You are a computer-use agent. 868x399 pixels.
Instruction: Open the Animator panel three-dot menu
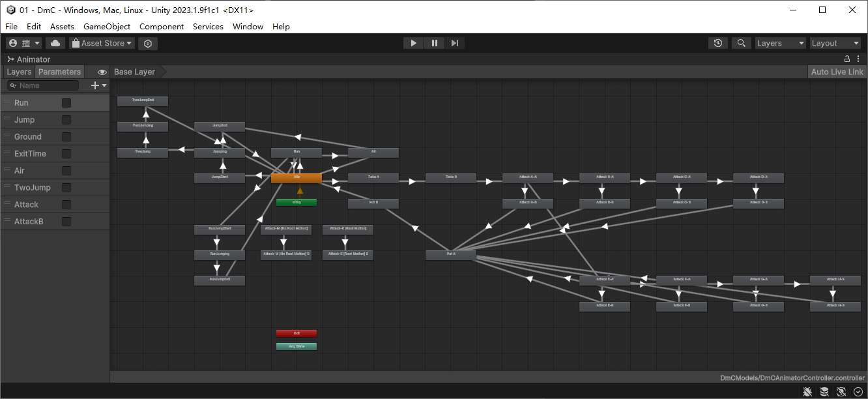[859, 59]
